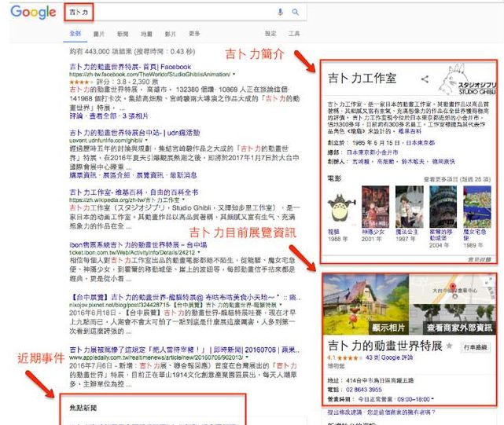
Task: Expand the appledaily URL dropdown arrow
Action: click(247, 357)
